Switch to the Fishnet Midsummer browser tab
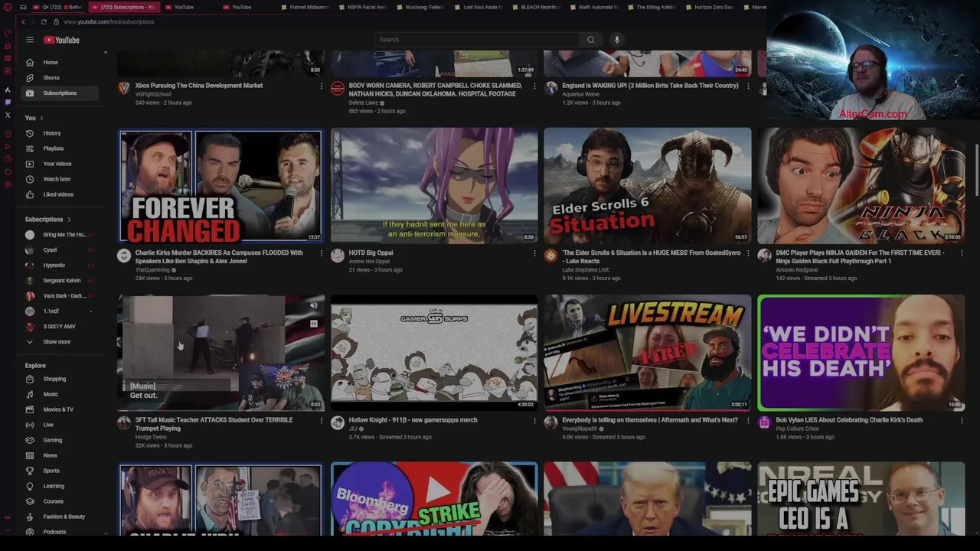The image size is (980, 551). point(305,7)
